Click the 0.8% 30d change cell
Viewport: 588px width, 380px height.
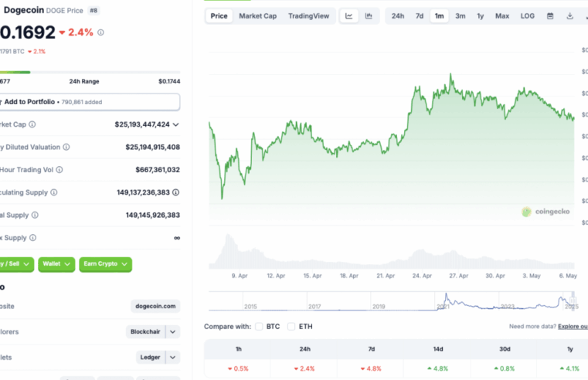[505, 368]
